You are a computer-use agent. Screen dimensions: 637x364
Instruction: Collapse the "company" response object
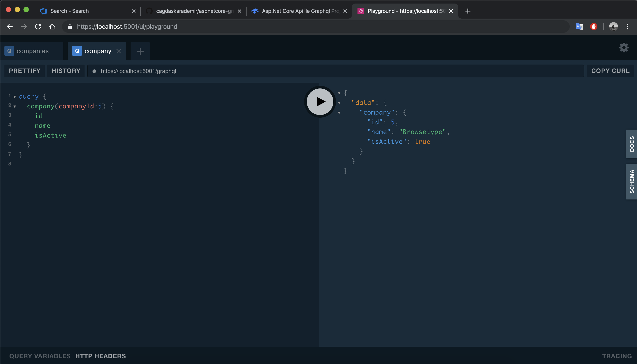tap(339, 113)
